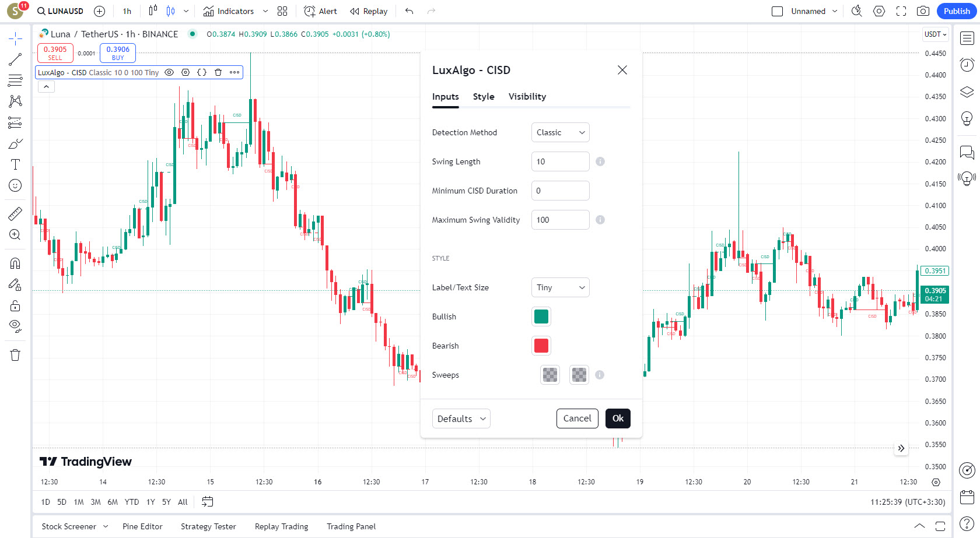Expand the Label/Text Size dropdown
The height and width of the screenshot is (538, 980).
coord(560,287)
